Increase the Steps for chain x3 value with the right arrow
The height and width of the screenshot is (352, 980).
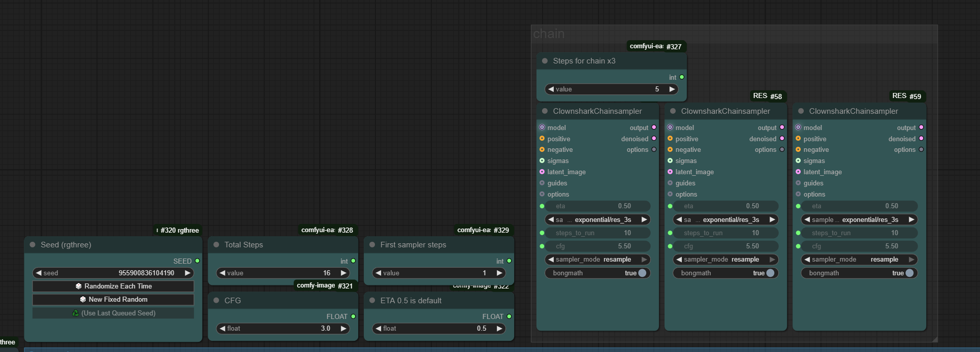point(672,89)
